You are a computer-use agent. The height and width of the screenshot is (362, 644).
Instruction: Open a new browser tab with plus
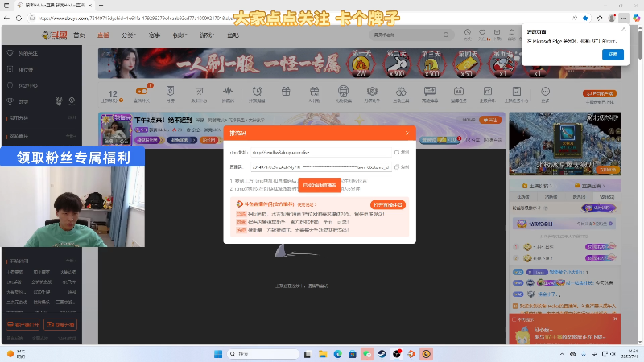tap(101, 6)
